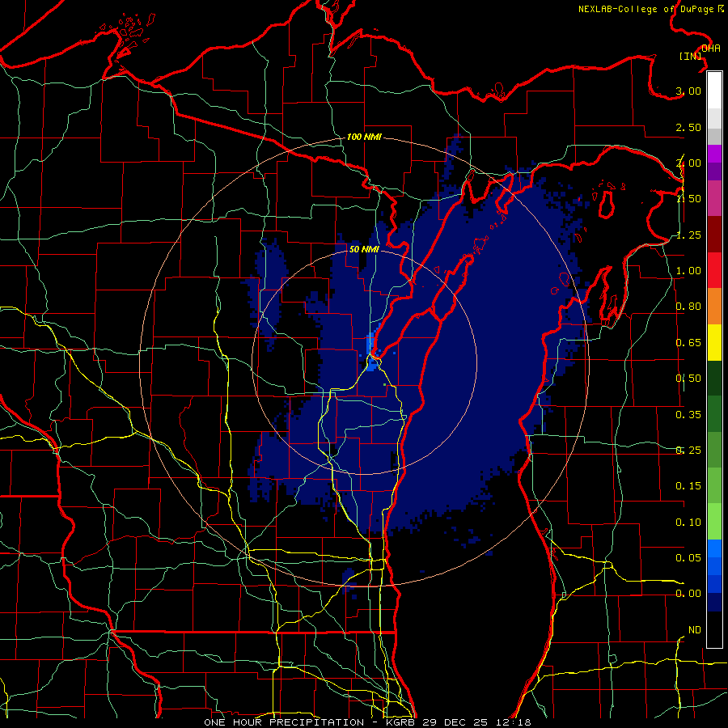The width and height of the screenshot is (728, 728).
Task: Select the light blue swatch beside 0.05 label
Action: 714,548
